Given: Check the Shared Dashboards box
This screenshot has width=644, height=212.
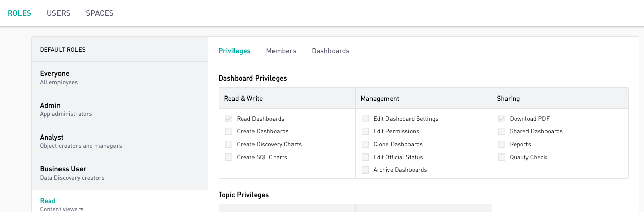Looking at the screenshot, I should tap(502, 131).
